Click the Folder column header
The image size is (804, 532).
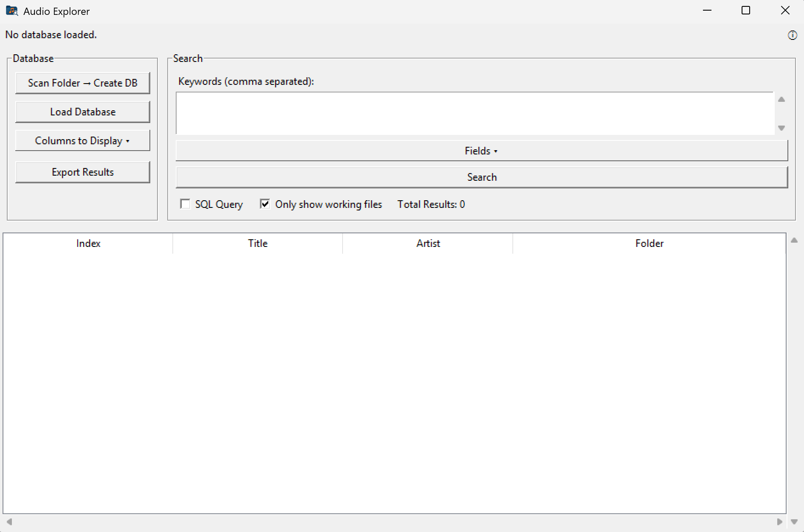[649, 244]
